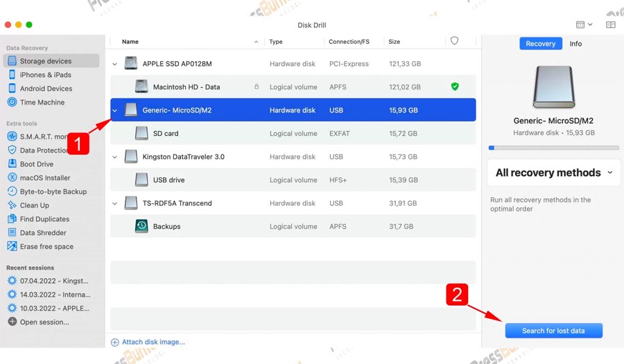The image size is (624, 364).
Task: Open Find Duplicates tool
Action: [44, 219]
